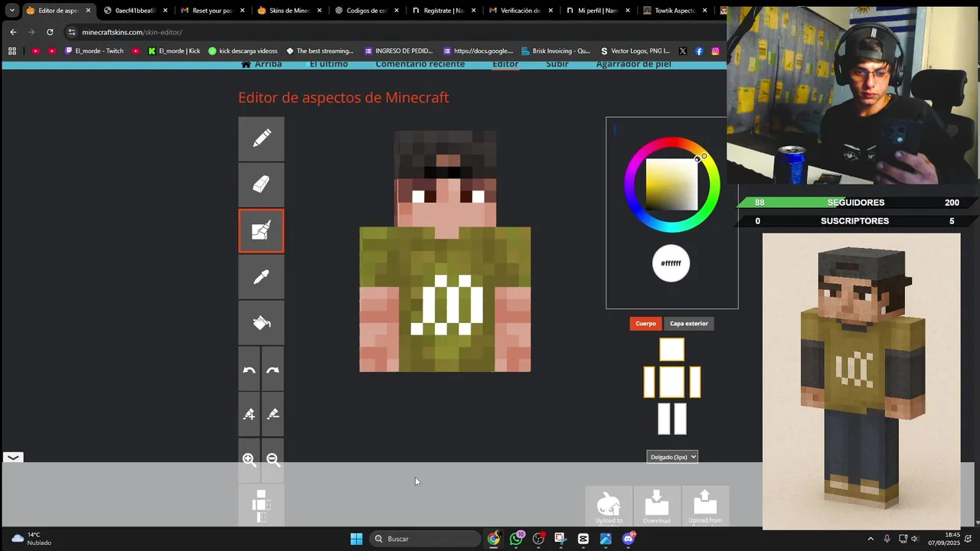Select the darken color tool with minus sign
The height and width of the screenshot is (551, 980).
(273, 414)
